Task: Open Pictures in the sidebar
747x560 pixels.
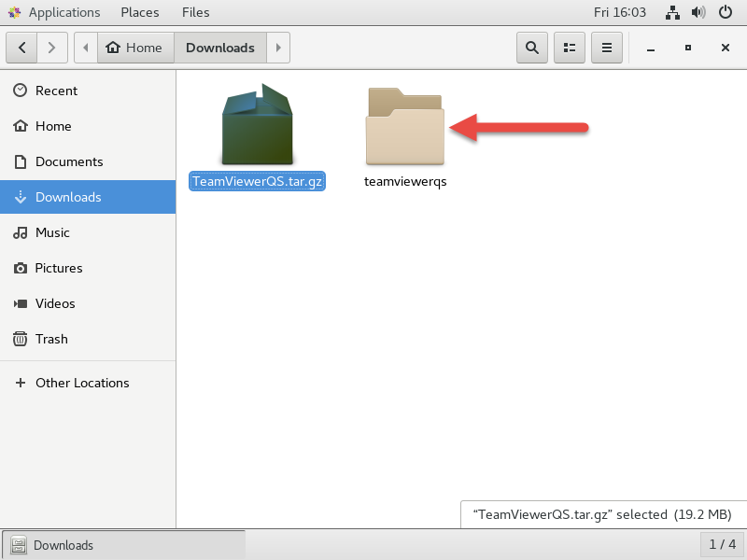Action: 88,268
